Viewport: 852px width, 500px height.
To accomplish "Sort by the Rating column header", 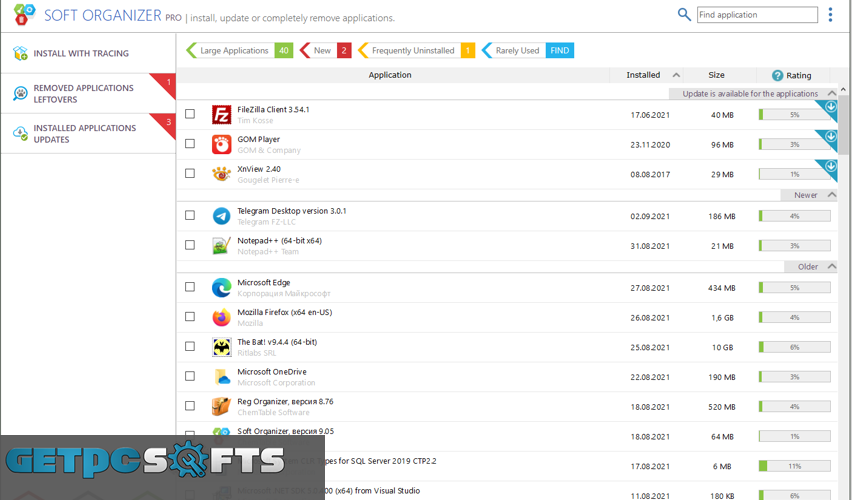I will 798,76.
